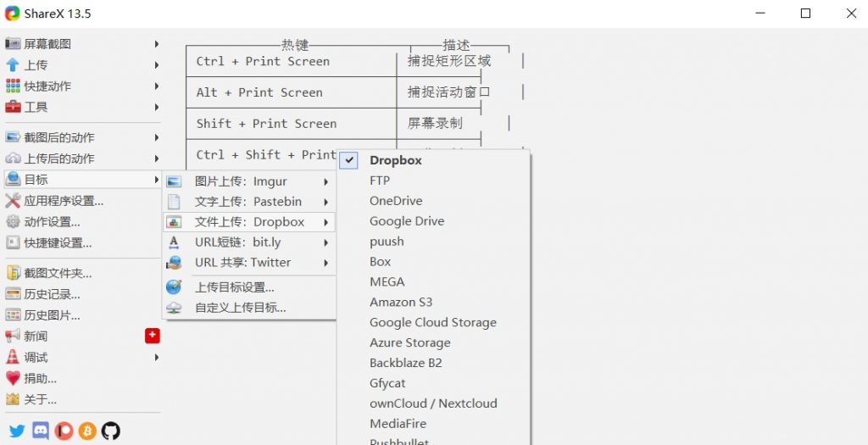Select ownCloud / Nextcloud uploader
Screen dimensions: 868x445
pyautogui.click(x=434, y=403)
